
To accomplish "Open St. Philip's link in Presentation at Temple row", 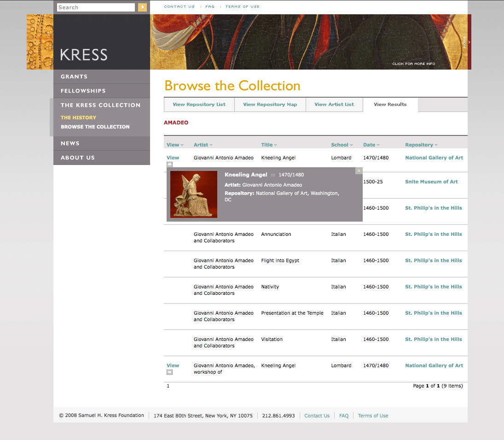I will (433, 313).
